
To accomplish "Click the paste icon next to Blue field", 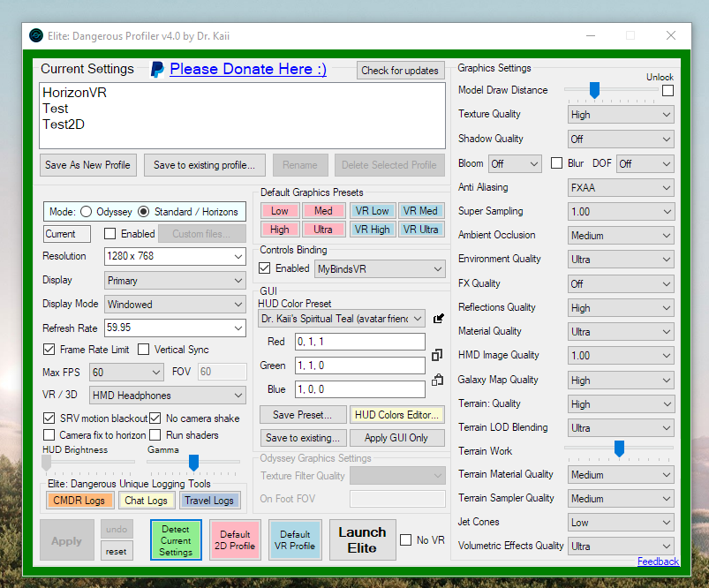I will click(437, 380).
